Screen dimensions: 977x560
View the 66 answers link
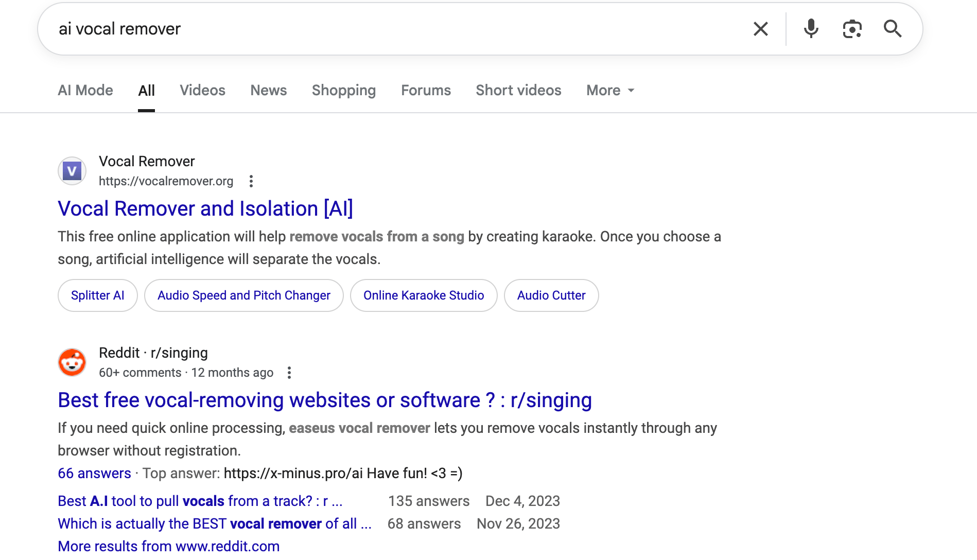(94, 474)
